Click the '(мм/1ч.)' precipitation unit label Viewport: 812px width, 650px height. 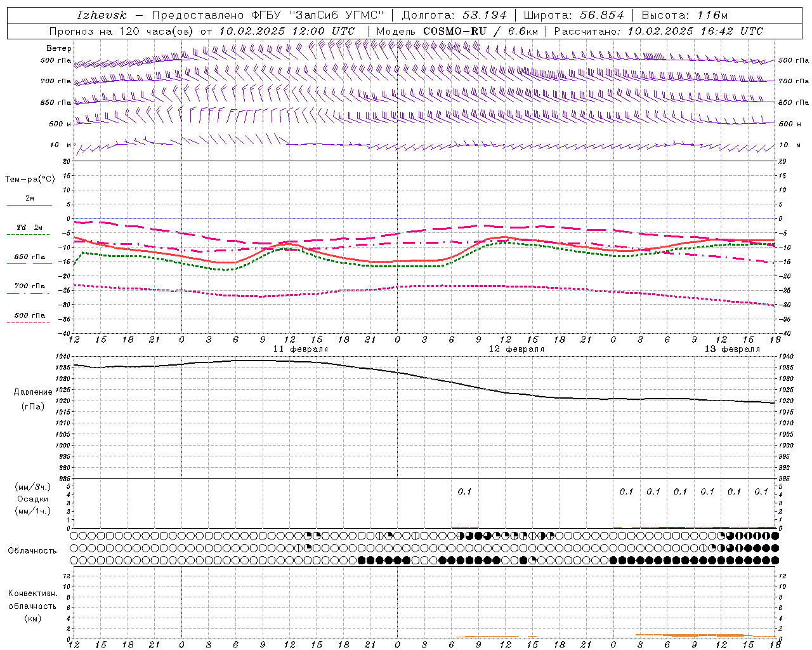click(x=33, y=511)
